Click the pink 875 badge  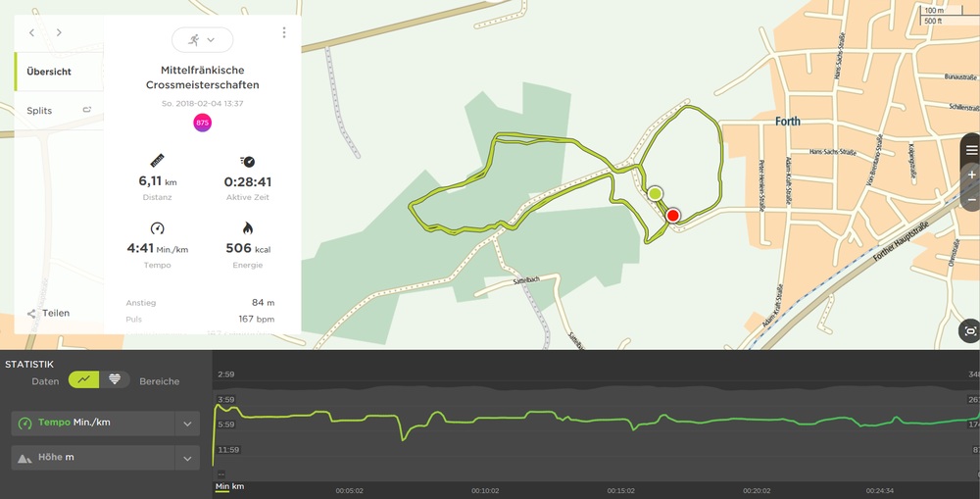(202, 123)
